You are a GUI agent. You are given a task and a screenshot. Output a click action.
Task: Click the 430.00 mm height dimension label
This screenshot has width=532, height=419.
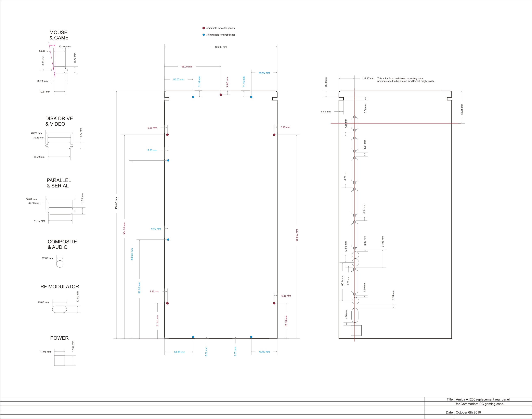pos(116,203)
